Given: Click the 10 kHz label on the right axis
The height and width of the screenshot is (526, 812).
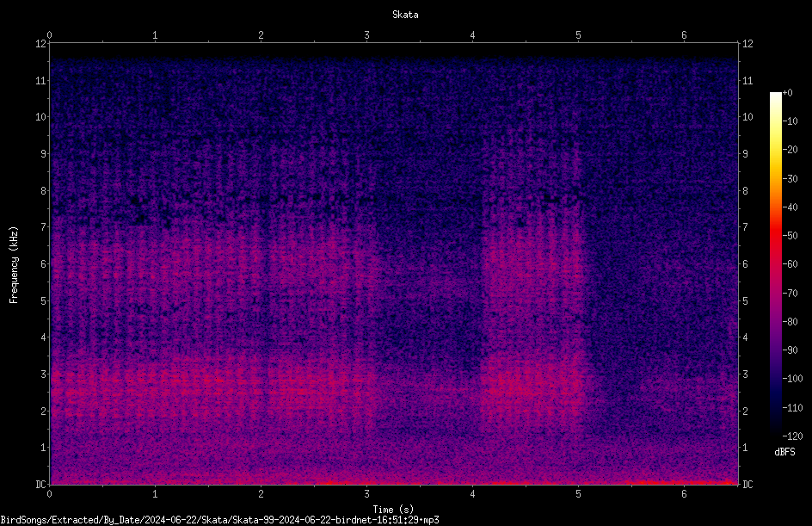Looking at the screenshot, I should 747,117.
